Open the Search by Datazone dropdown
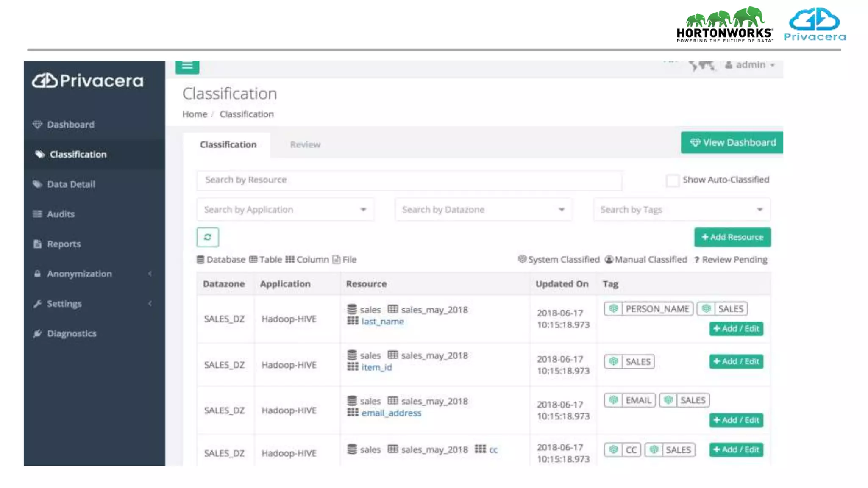This screenshot has height=488, width=868. (x=483, y=210)
